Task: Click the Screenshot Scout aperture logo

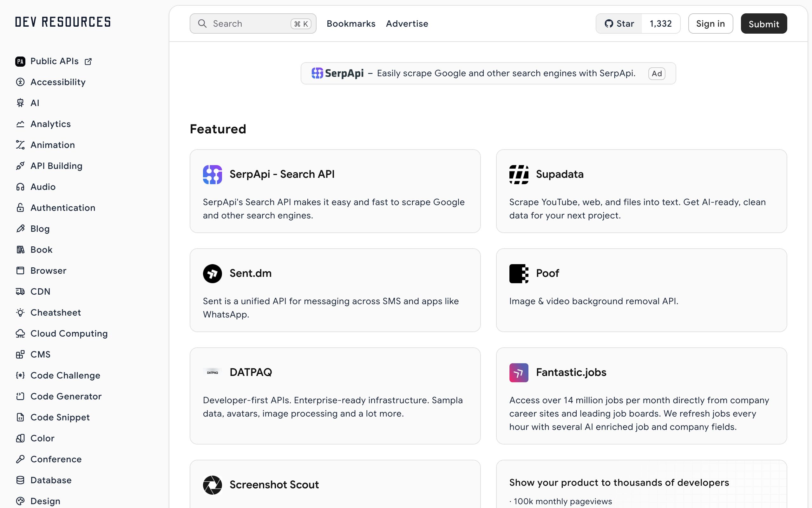Action: tap(213, 485)
